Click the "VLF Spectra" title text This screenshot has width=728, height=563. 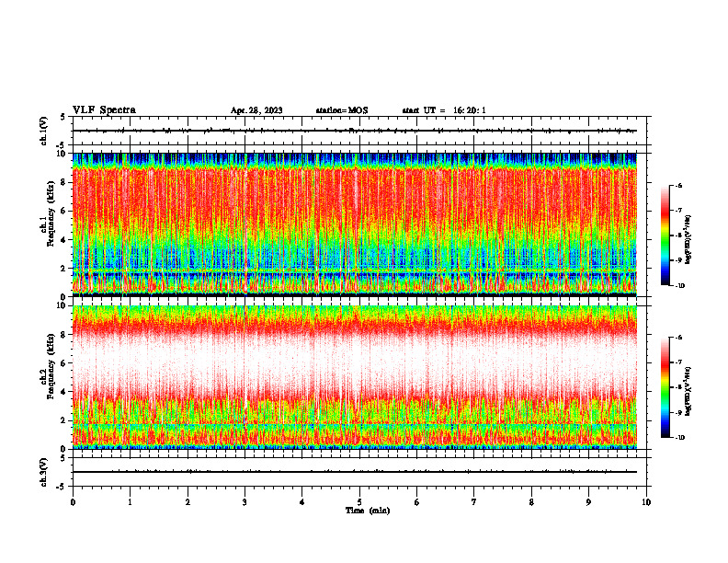click(104, 110)
